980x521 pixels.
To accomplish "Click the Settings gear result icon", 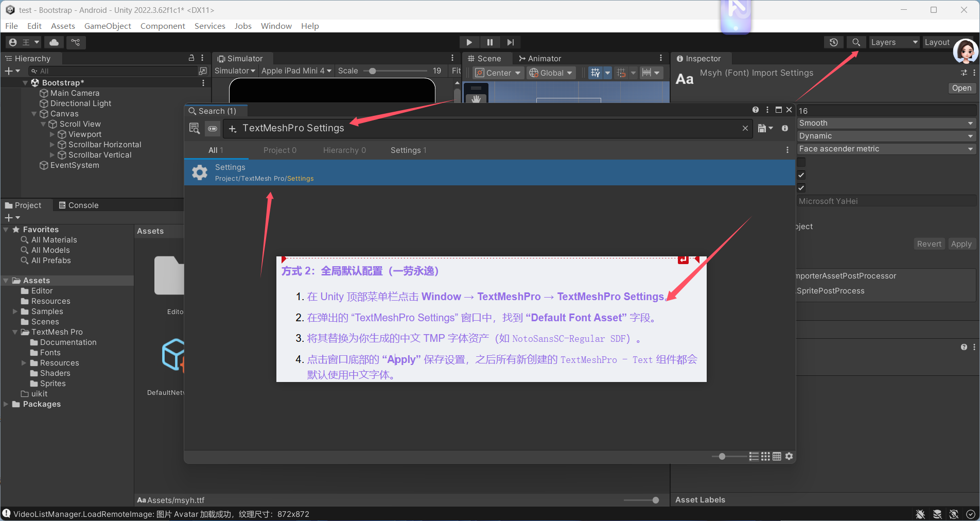I will click(200, 172).
